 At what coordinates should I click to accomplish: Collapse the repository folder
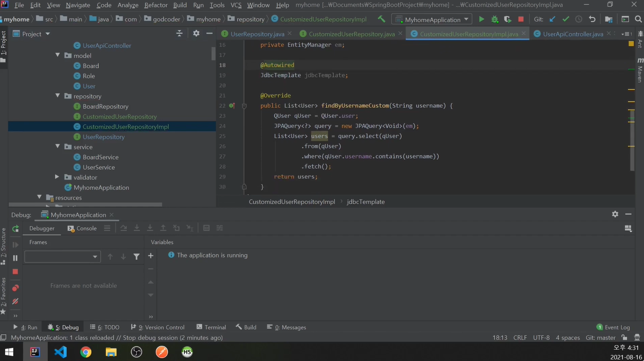[58, 96]
